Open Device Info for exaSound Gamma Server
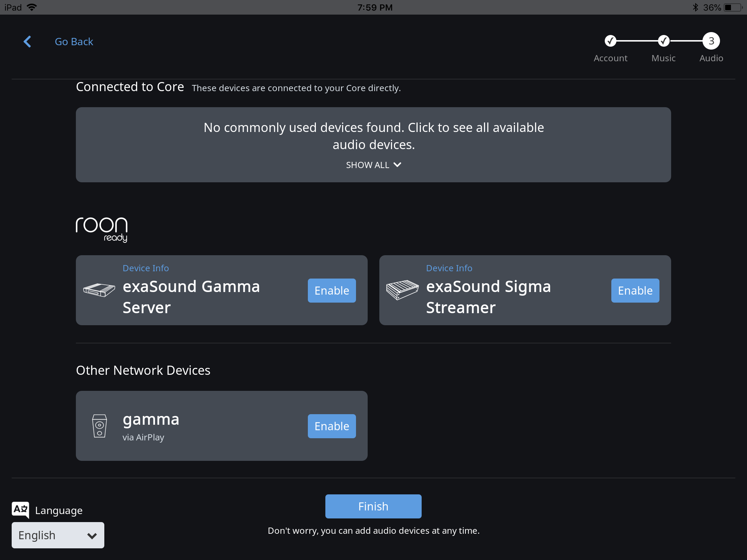The image size is (747, 560). point(146,268)
